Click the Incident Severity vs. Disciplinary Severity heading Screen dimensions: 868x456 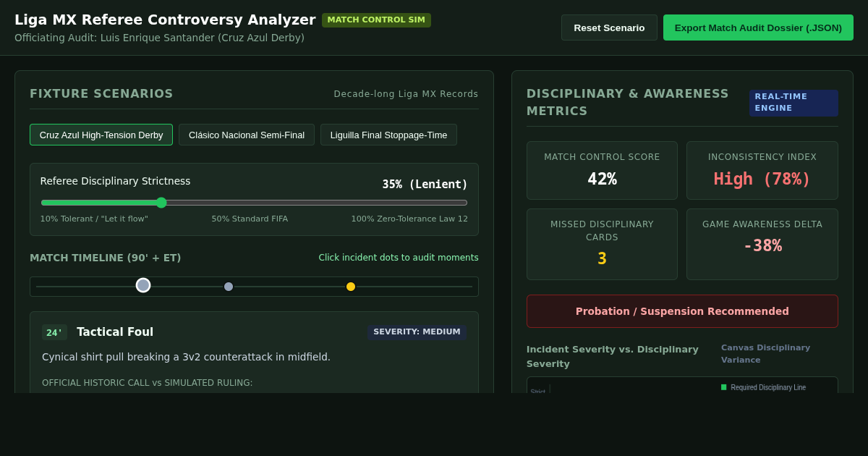613,356
